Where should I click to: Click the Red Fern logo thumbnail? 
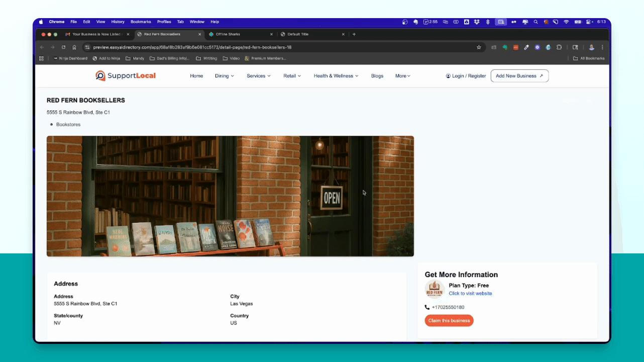[x=435, y=290]
